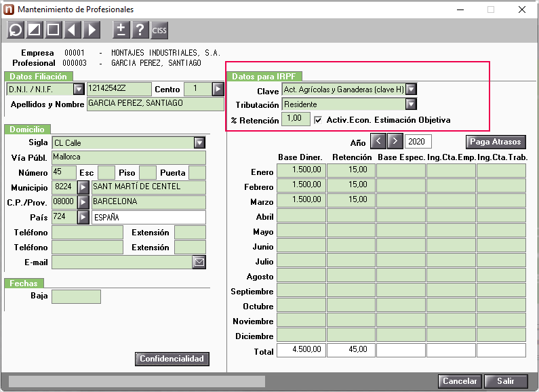Click Enero Base Espec. cell
Screen dimensions: 539x392
coord(401,170)
